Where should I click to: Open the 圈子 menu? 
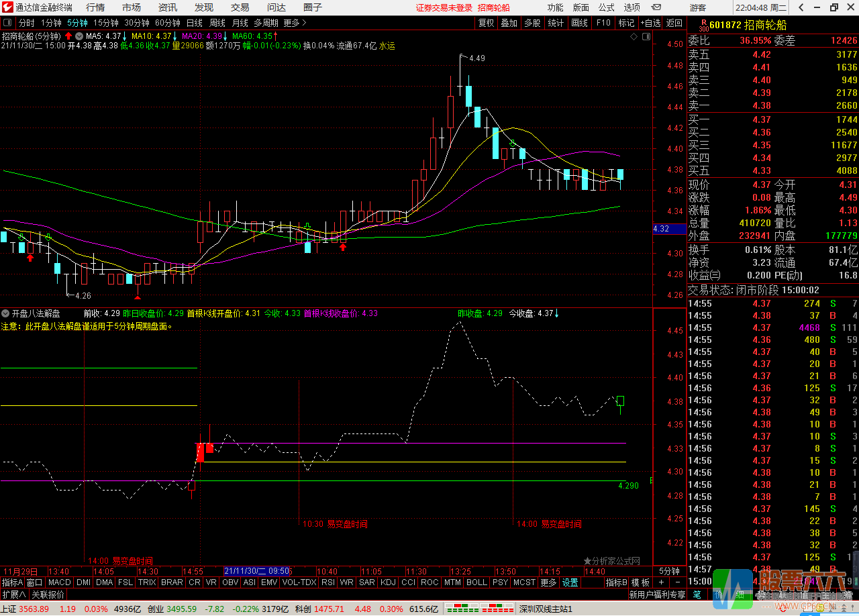(x=313, y=7)
